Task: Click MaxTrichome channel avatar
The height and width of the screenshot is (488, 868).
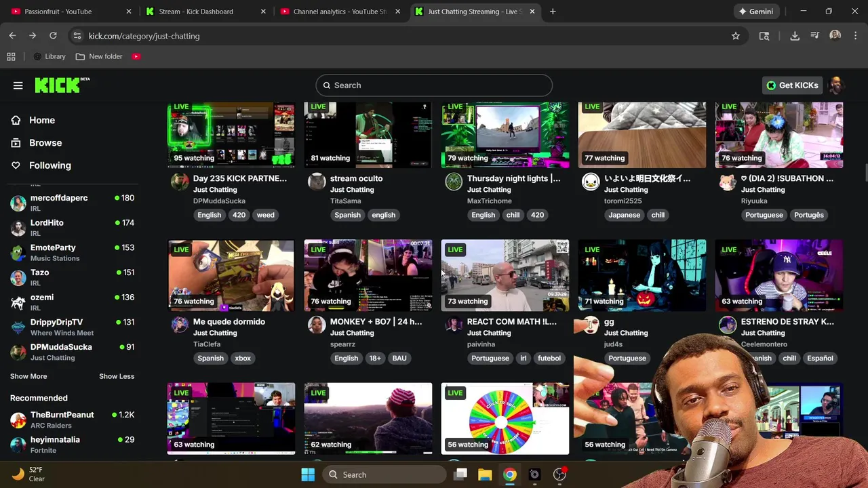Action: (x=454, y=182)
